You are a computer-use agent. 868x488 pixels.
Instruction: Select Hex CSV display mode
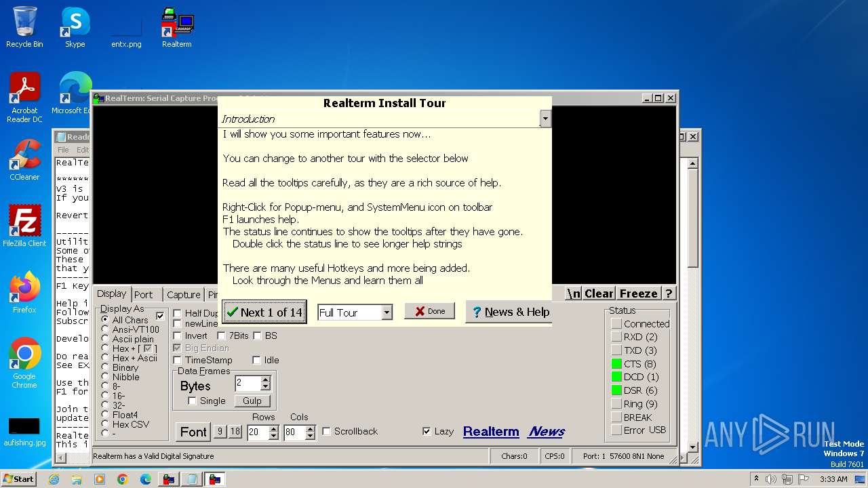(x=105, y=424)
